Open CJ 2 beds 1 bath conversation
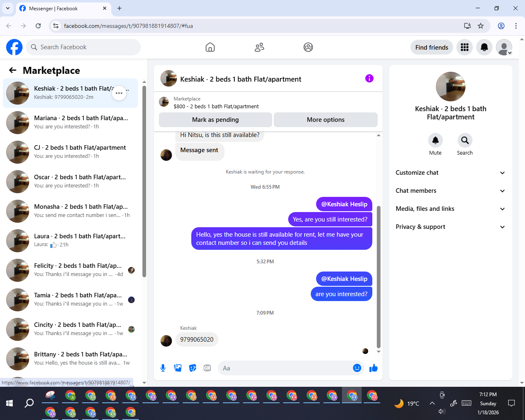This screenshot has height=420, width=525. point(71,152)
